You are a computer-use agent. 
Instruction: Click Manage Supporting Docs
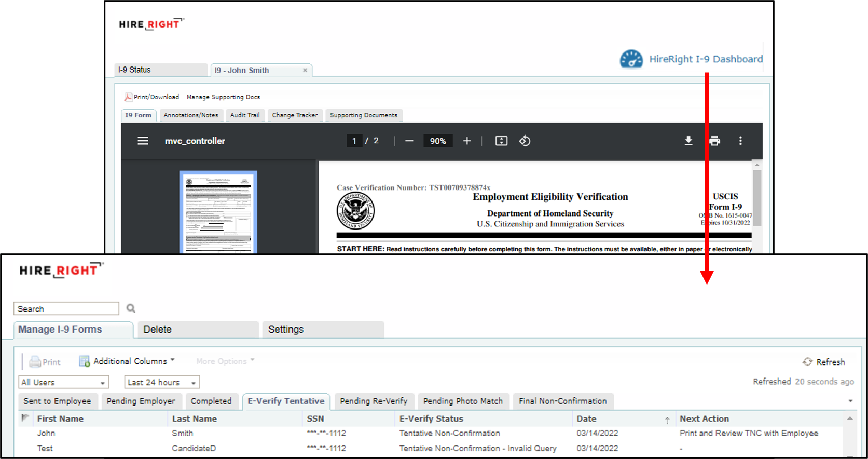(x=223, y=97)
